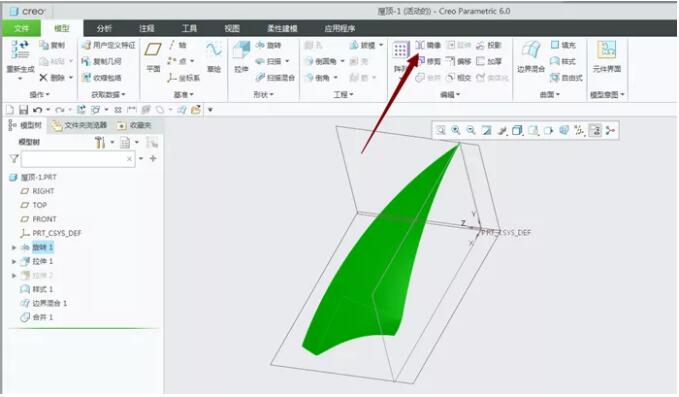Toggle spin center display in graphics toolbar
The height and width of the screenshot is (397, 679).
(x=610, y=130)
